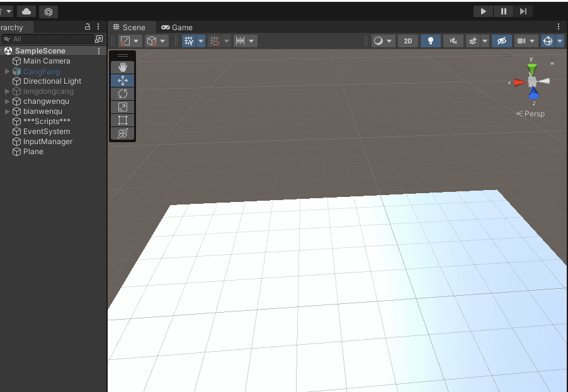Screen dimensions: 568x392
Task: Select the Plane object
Action: coord(33,152)
